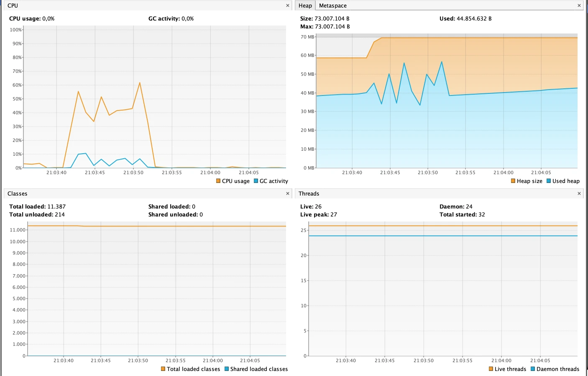Close the Threads panel
This screenshot has width=588, height=376.
click(x=579, y=193)
